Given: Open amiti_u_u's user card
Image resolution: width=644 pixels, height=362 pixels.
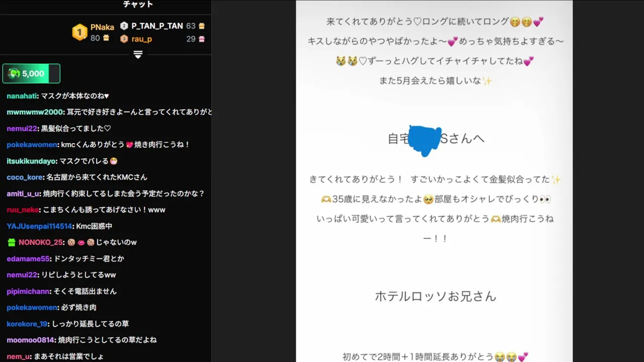Looking at the screenshot, I should 24,194.
